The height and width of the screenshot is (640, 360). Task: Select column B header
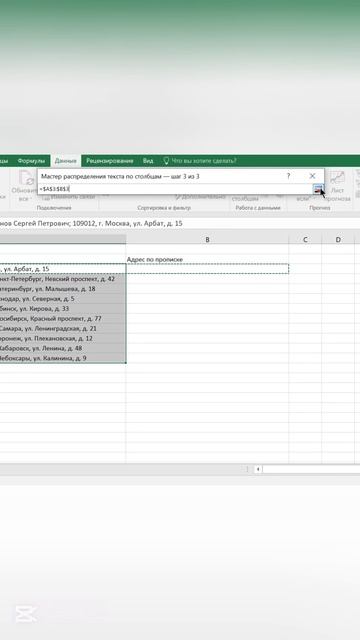(207, 240)
